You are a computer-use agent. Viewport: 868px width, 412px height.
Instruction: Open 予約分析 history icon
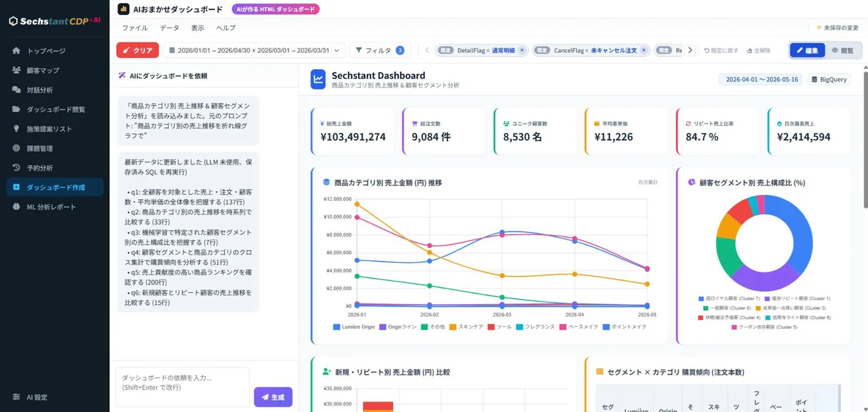pyautogui.click(x=16, y=168)
